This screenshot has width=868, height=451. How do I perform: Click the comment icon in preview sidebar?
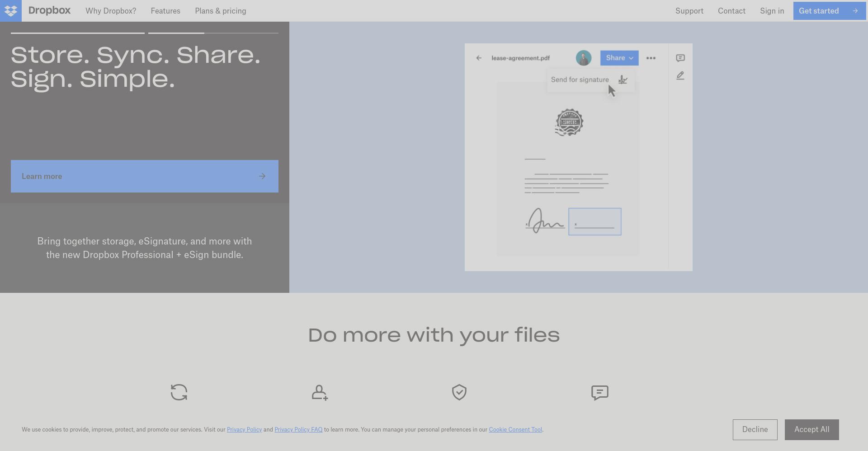point(680,58)
